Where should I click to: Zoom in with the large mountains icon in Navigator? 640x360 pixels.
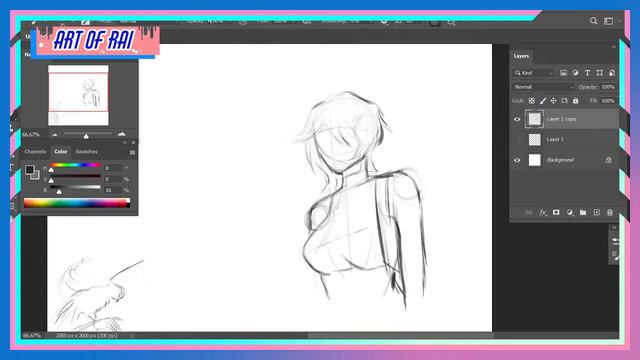coord(122,134)
